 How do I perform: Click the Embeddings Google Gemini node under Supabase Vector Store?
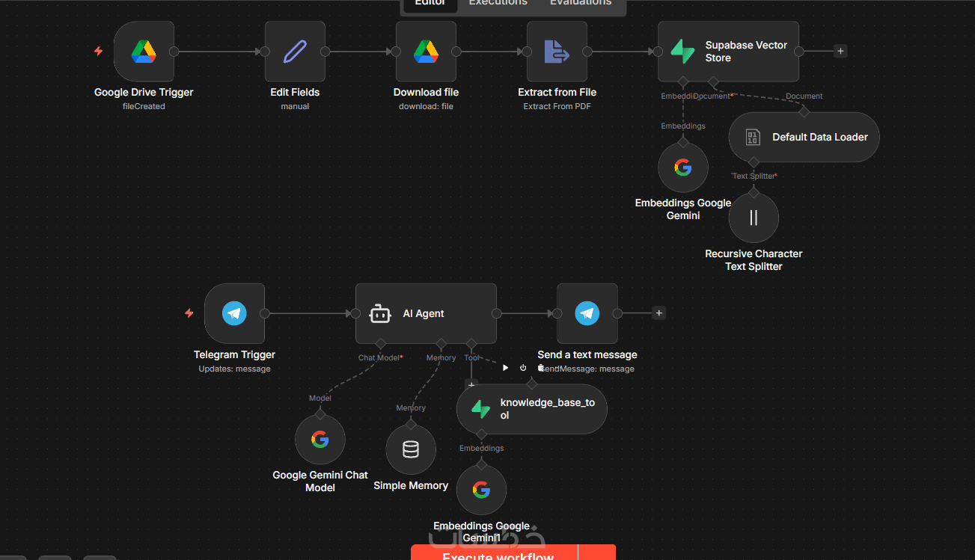pos(682,167)
